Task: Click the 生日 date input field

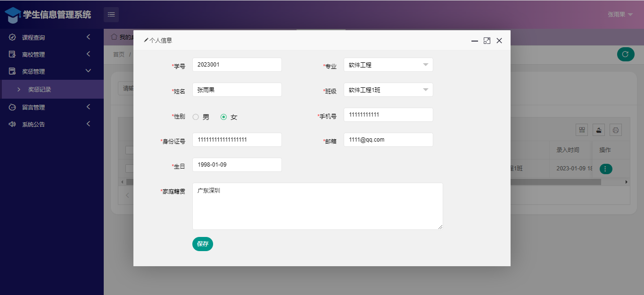Action: click(x=237, y=165)
